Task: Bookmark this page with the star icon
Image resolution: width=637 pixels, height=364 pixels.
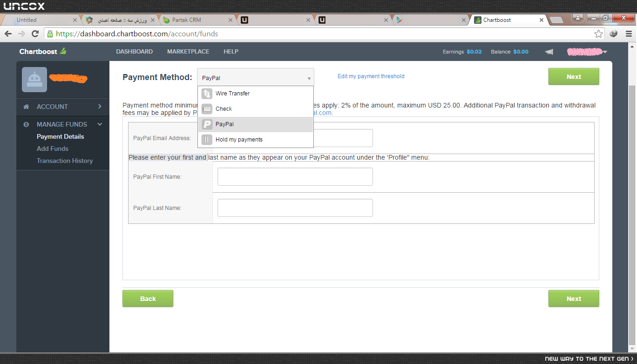Action: pyautogui.click(x=599, y=34)
